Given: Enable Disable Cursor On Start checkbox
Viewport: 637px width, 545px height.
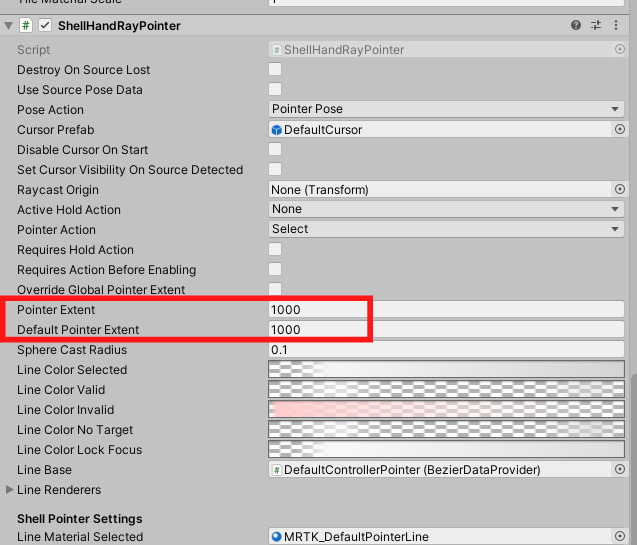Looking at the screenshot, I should point(275,149).
